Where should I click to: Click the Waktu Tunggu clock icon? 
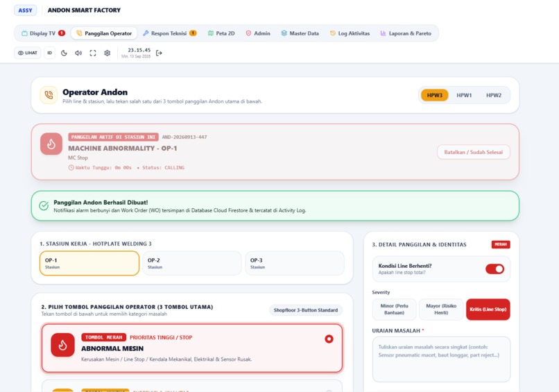71,167
